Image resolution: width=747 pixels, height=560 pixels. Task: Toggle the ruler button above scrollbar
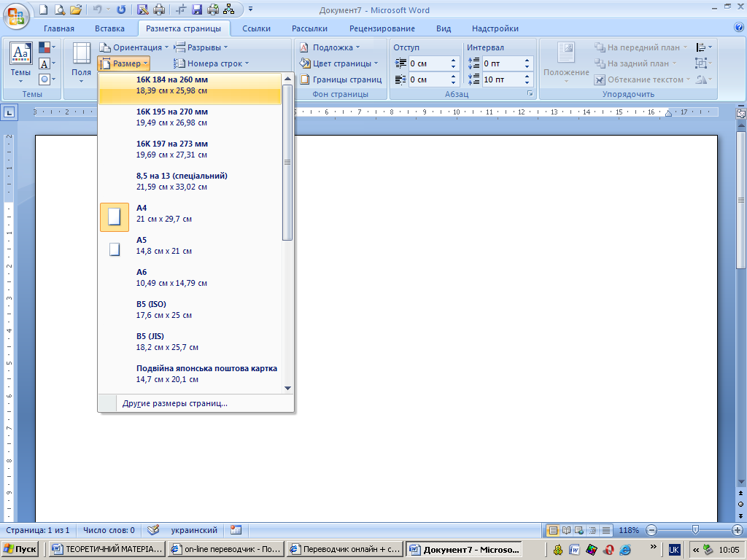point(741,113)
